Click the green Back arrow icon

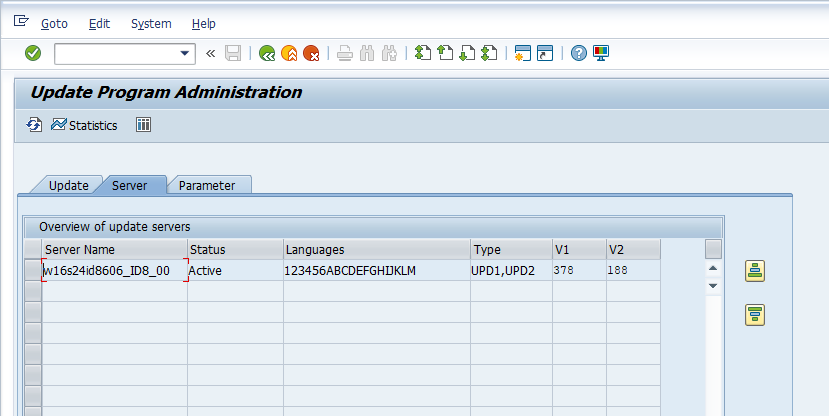267,54
